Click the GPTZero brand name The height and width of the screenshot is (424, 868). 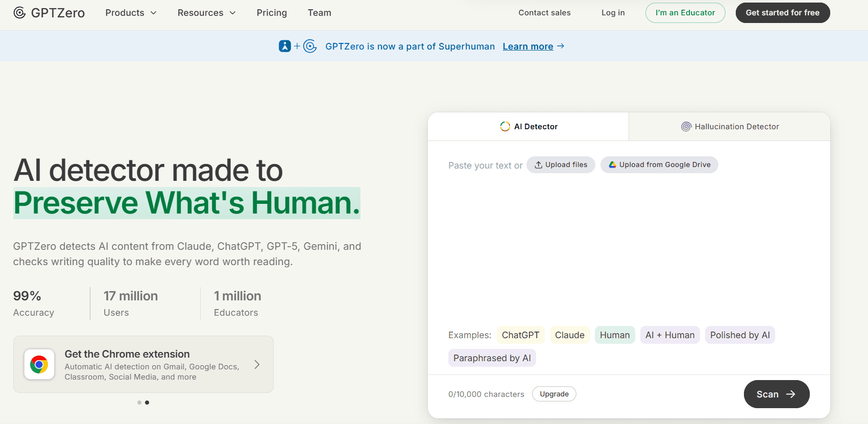[x=58, y=13]
